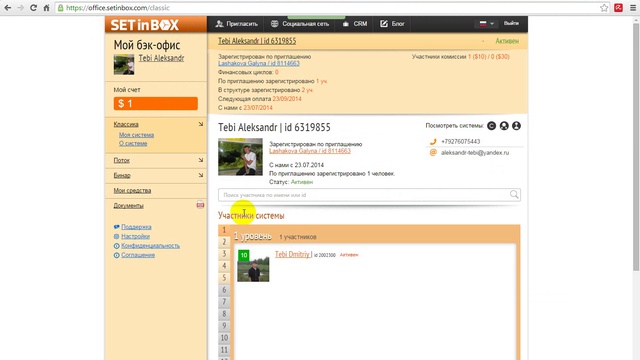Select level 8 tab
This screenshot has width=640, height=360.
(x=224, y=314)
